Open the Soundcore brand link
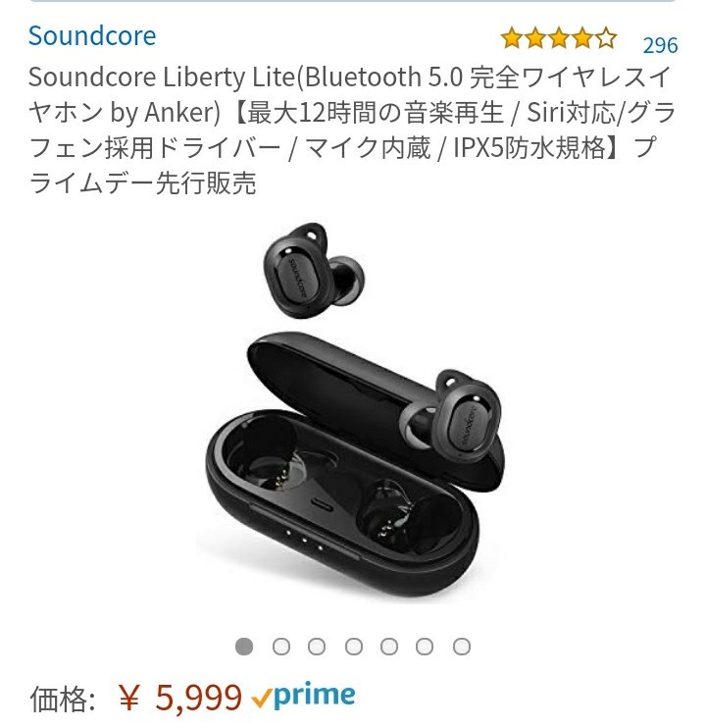Screen dimensions: 706x728 tap(92, 35)
